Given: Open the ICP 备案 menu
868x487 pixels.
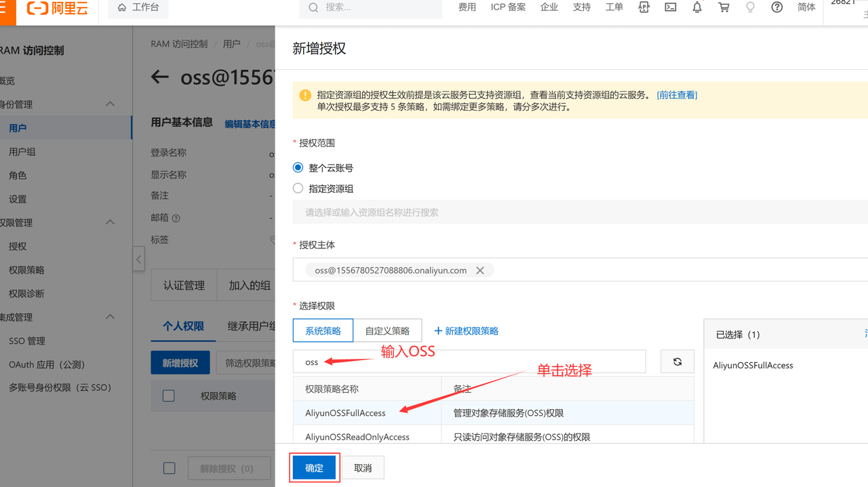Looking at the screenshot, I should 509,7.
